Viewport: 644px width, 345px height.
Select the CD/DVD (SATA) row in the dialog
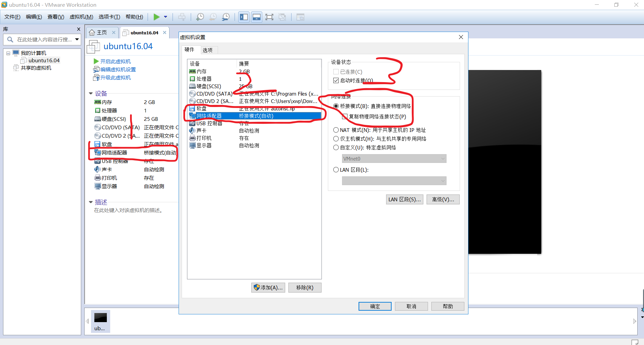click(254, 94)
